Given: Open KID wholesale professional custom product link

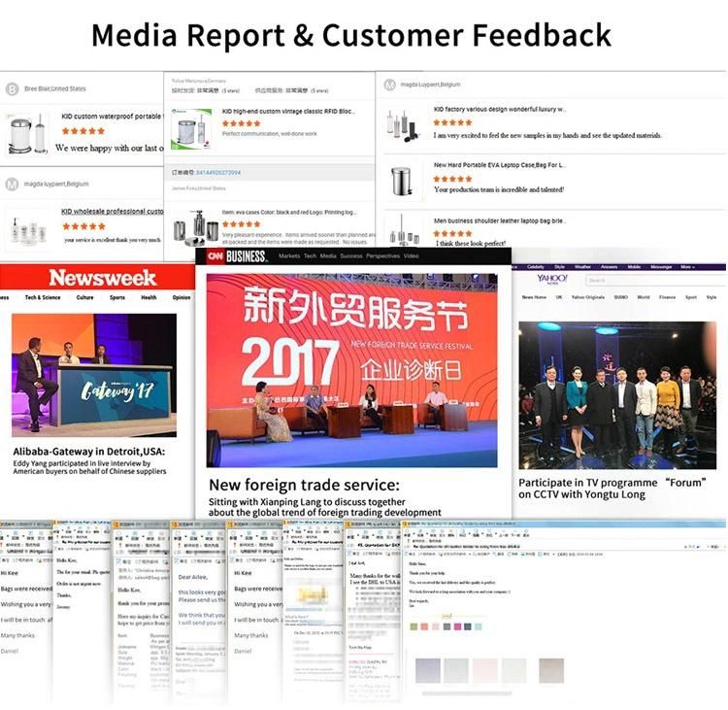Looking at the screenshot, I should click(x=113, y=212).
